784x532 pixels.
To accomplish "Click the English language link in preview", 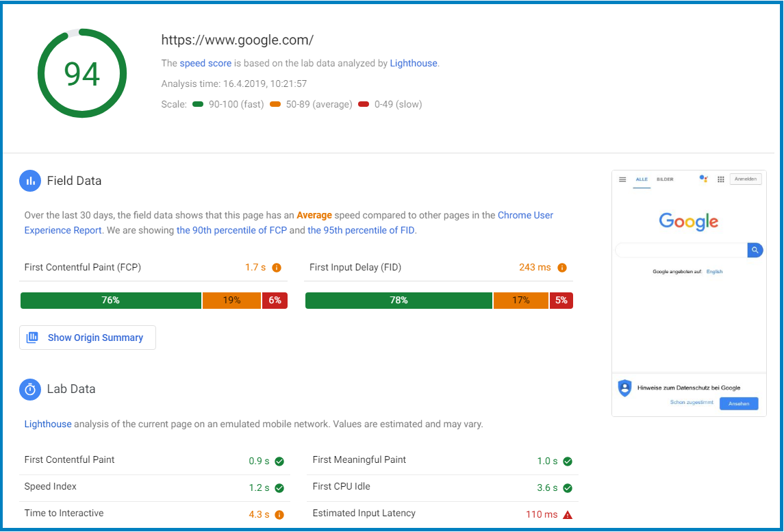I will pos(714,272).
